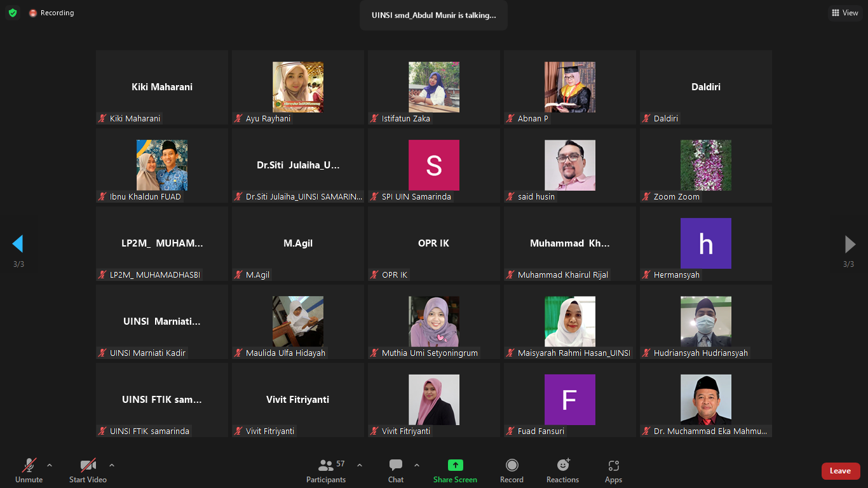Open the Chat panel
Viewport: 868px width, 488px height.
tap(396, 470)
